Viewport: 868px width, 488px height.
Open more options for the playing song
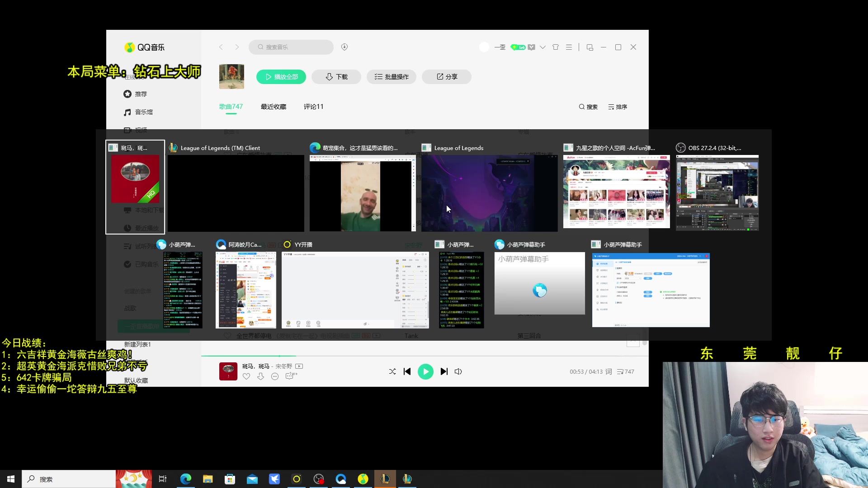click(275, 376)
